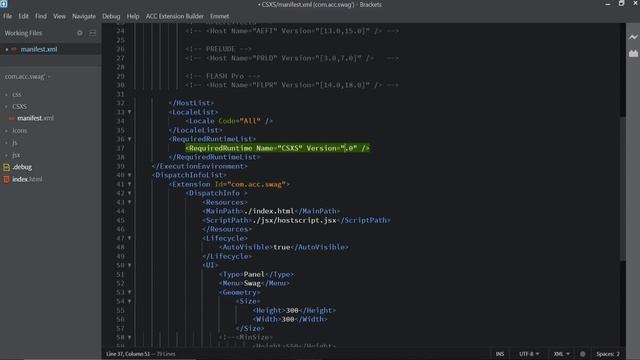
Task: Open the com.acc.swag project dropdown
Action: [27, 76]
